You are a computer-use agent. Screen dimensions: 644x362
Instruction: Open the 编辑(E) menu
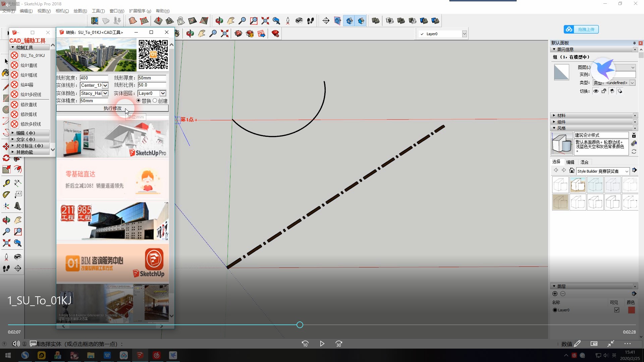[26, 11]
